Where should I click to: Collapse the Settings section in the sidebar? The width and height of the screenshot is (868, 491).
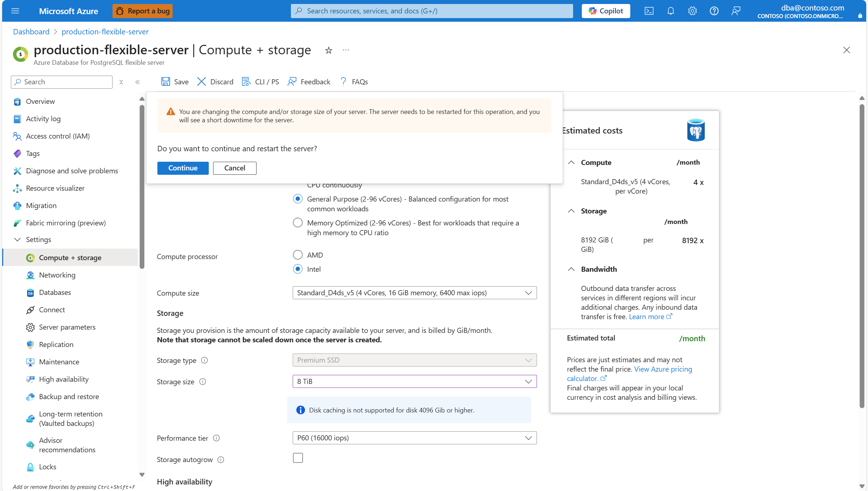17,240
